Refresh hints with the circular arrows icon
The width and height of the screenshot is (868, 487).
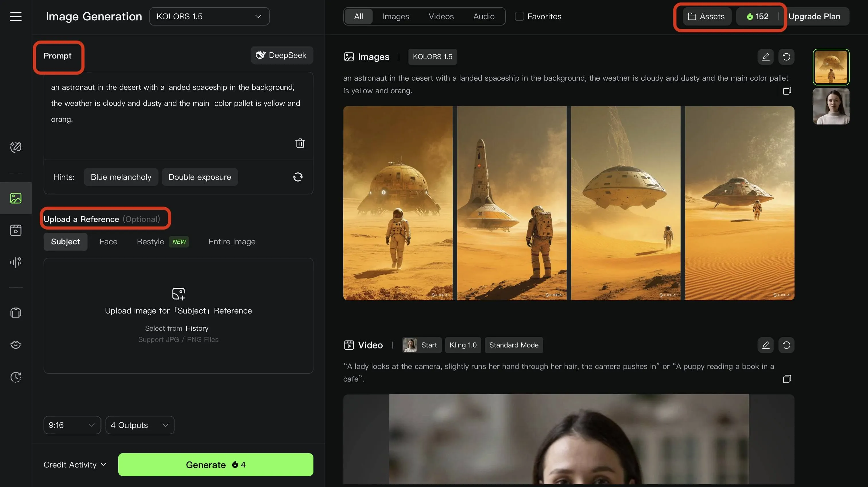click(x=298, y=177)
